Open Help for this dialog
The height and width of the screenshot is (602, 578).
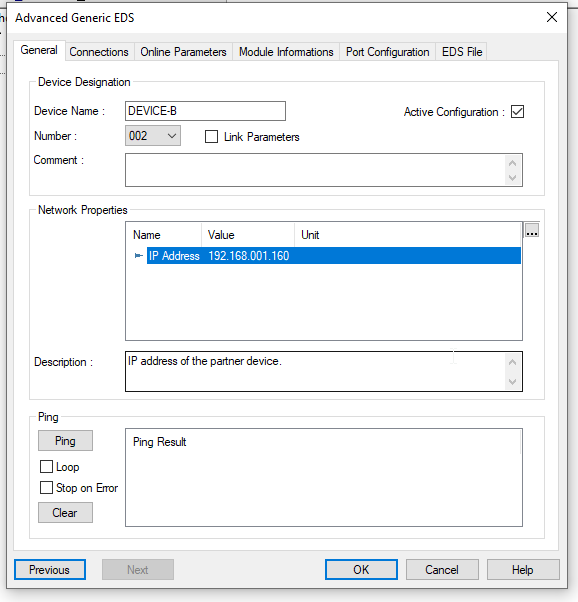pos(523,570)
